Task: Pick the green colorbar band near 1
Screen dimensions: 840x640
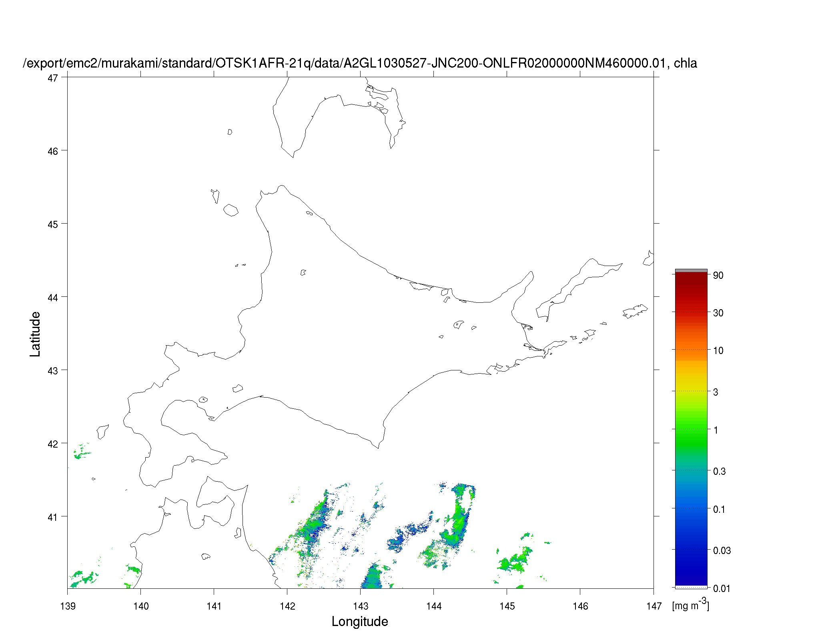Action: [691, 431]
